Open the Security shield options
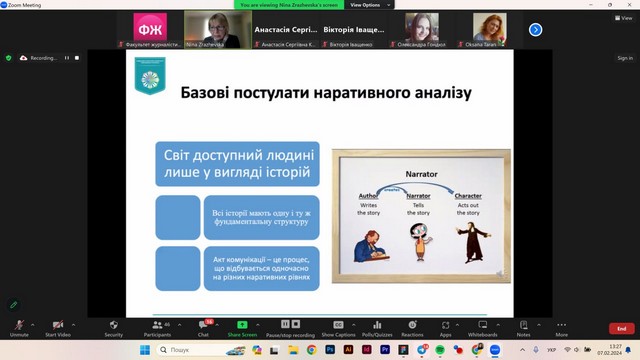The image size is (640, 360). (x=113, y=329)
